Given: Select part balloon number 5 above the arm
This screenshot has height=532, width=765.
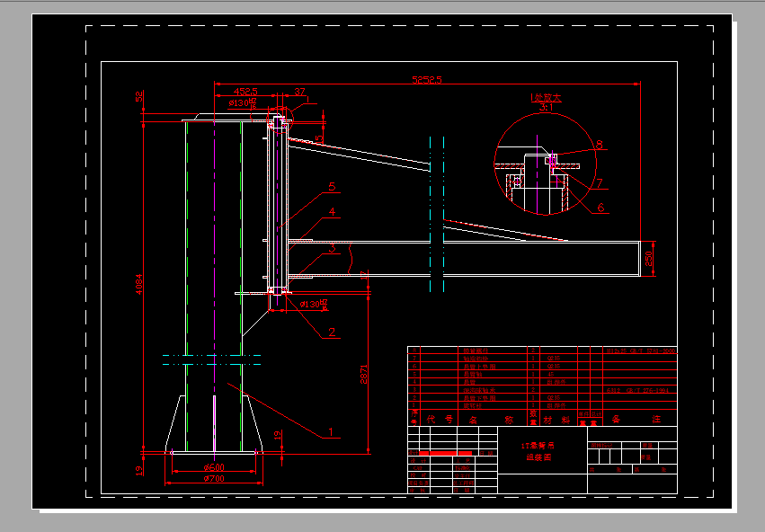Looking at the screenshot, I should pyautogui.click(x=330, y=185).
